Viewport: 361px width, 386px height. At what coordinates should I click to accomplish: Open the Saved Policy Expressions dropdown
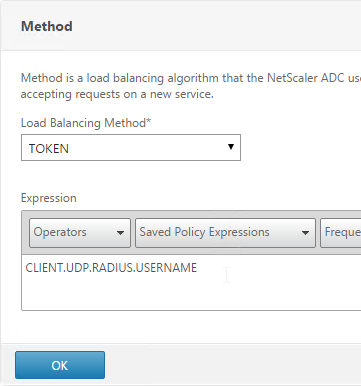tap(225, 233)
